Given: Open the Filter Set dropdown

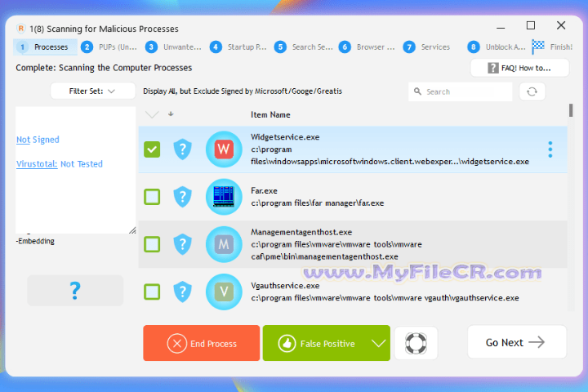Looking at the screenshot, I should click(92, 91).
